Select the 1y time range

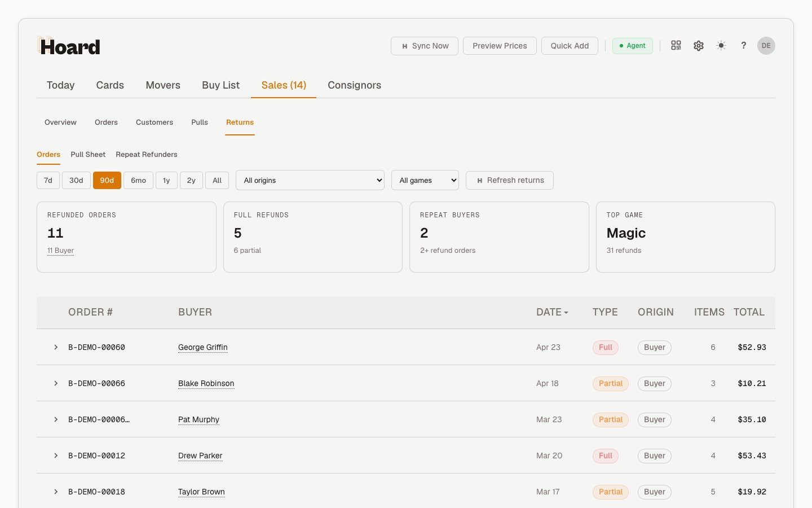point(166,180)
